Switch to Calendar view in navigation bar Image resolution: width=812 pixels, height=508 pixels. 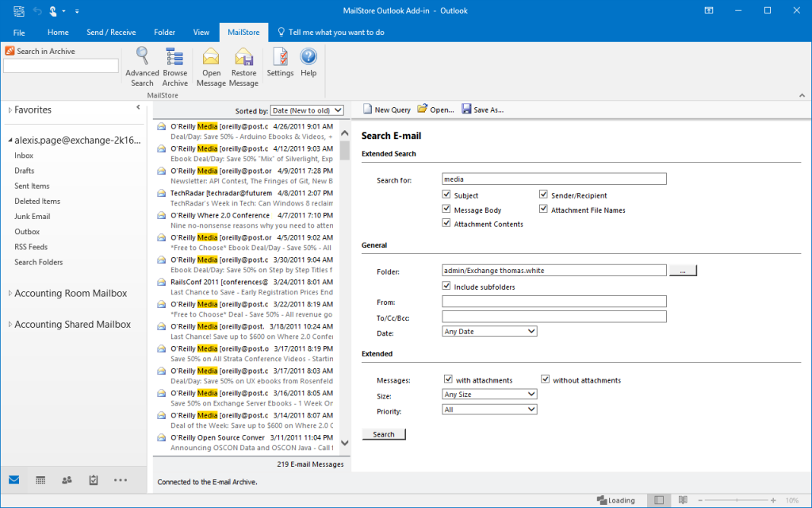click(x=40, y=479)
